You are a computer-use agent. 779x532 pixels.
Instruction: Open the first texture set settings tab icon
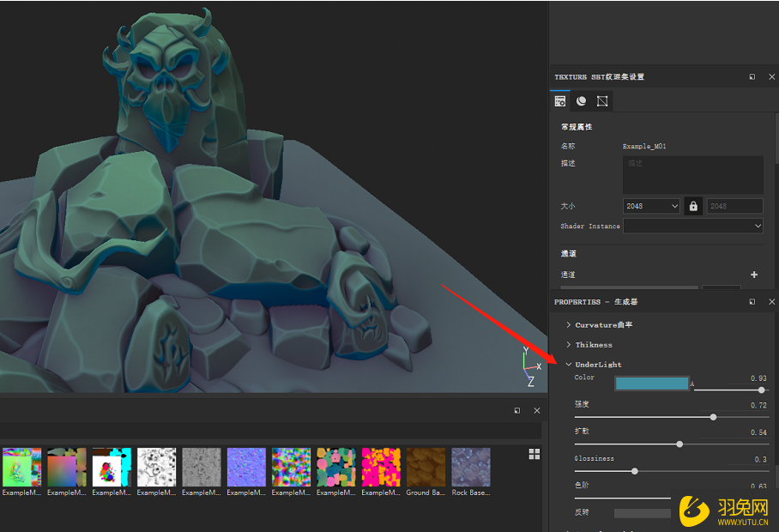coord(560,101)
